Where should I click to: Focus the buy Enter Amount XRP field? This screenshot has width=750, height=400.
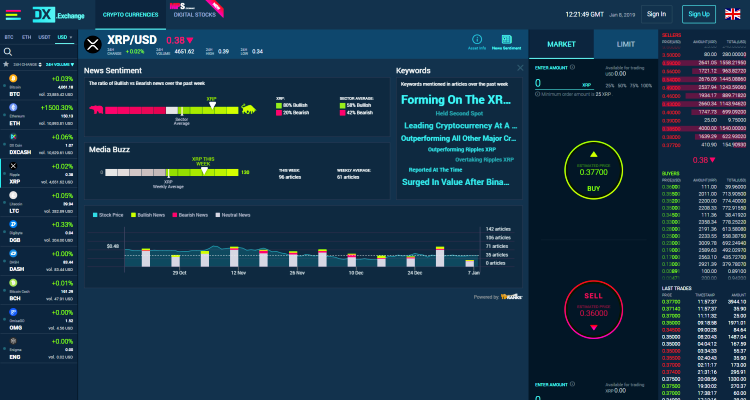coord(564,84)
